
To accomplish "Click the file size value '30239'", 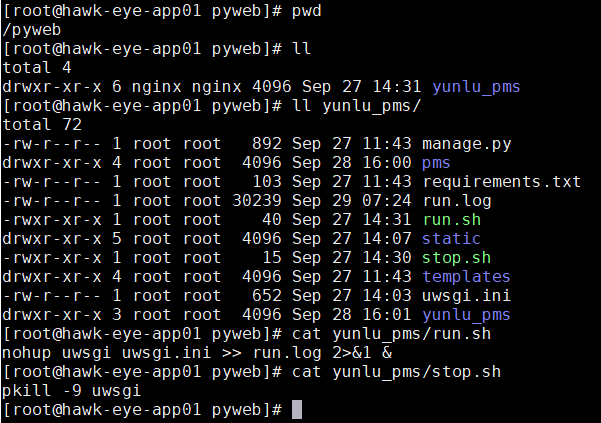I will coord(257,201).
